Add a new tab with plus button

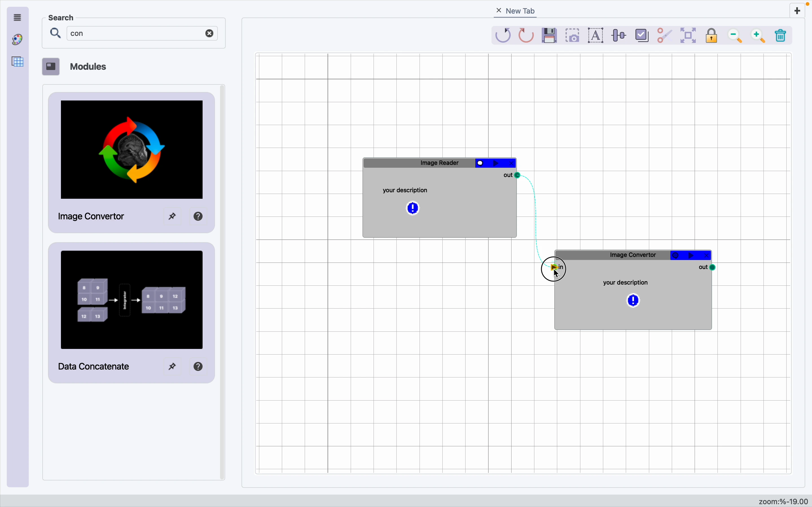pyautogui.click(x=798, y=11)
